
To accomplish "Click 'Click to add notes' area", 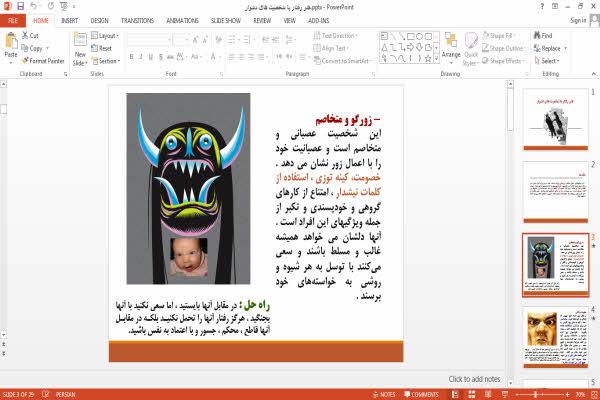I will pyautogui.click(x=474, y=379).
